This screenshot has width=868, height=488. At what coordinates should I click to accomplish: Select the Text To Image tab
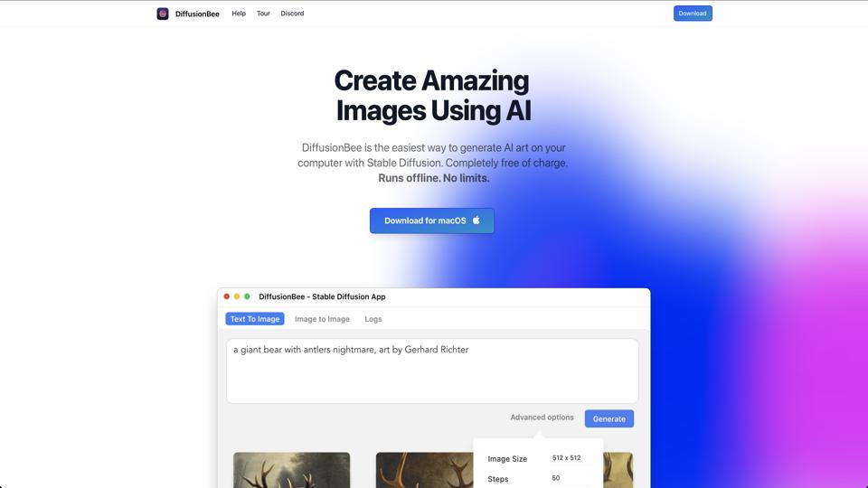(255, 319)
